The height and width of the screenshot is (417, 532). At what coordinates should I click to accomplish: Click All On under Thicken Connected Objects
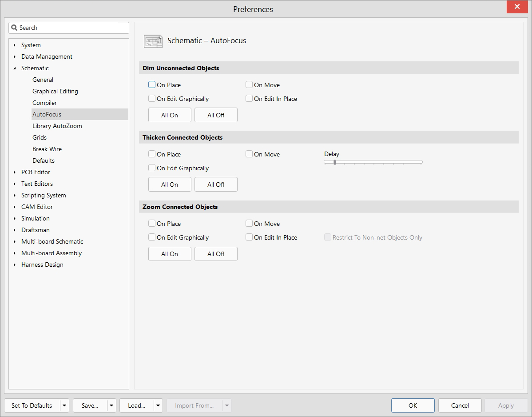(x=170, y=184)
